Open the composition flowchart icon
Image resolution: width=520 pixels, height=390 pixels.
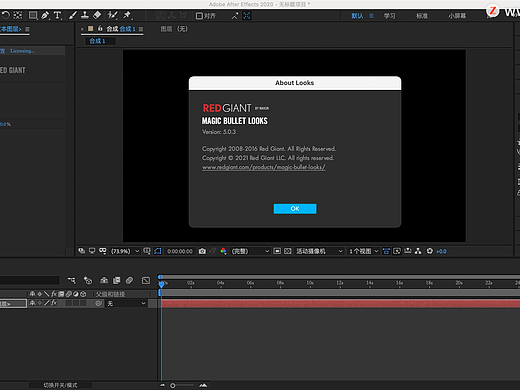(x=418, y=251)
